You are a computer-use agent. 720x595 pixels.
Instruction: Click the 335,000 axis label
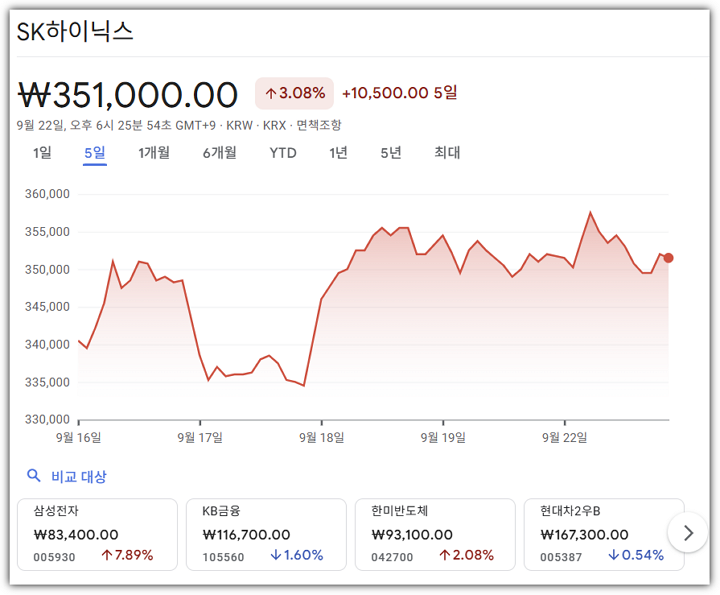pyautogui.click(x=47, y=382)
